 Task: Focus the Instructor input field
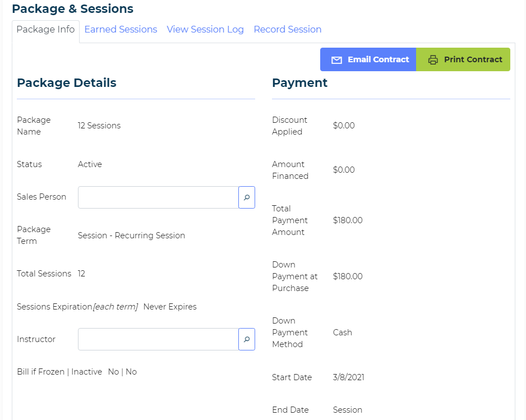(158, 339)
